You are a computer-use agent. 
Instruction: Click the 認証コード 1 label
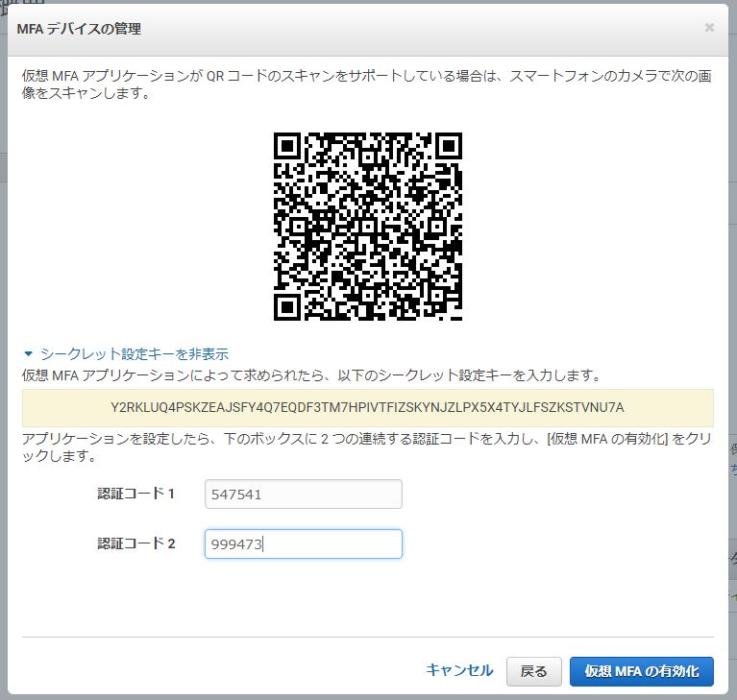tap(135, 494)
